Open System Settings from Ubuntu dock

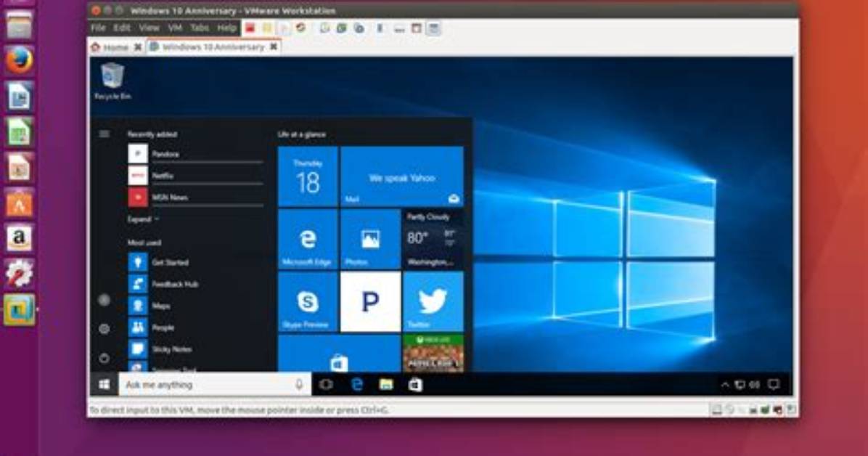coord(19,274)
